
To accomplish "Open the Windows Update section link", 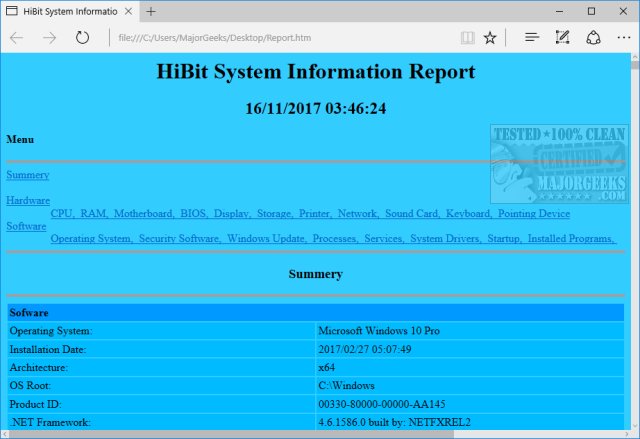I will (267, 239).
